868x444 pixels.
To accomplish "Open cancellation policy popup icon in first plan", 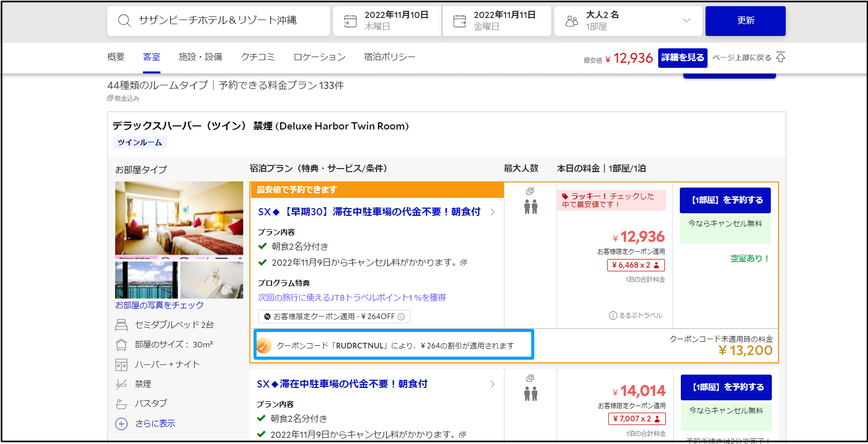I will [464, 263].
